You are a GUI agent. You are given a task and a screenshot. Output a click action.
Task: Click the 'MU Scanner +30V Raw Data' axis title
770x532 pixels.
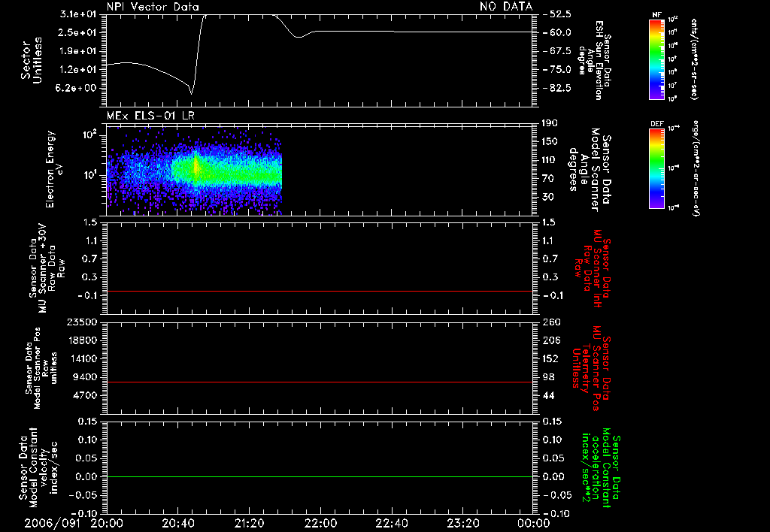click(47, 268)
